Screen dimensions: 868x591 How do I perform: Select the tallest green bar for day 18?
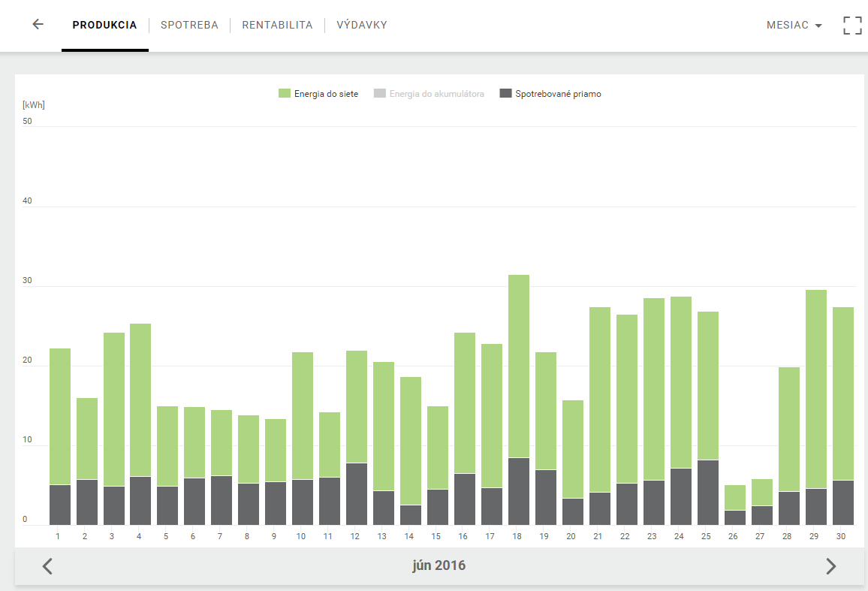click(x=519, y=366)
